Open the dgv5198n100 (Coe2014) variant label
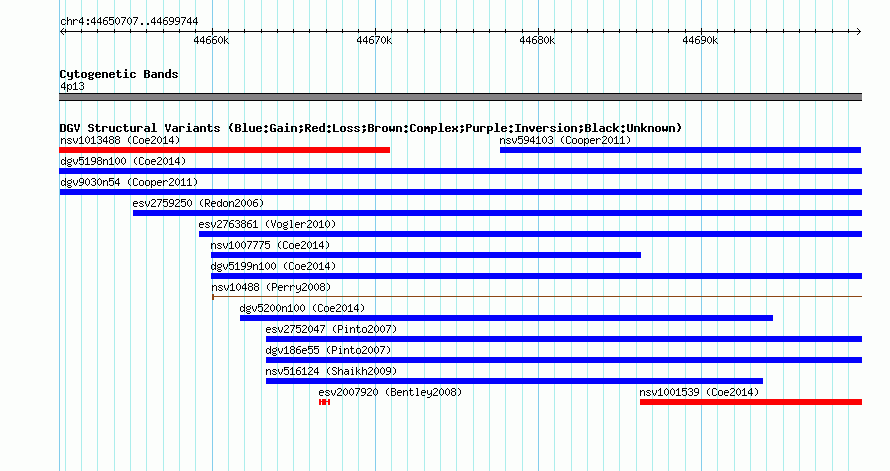 [x=123, y=161]
